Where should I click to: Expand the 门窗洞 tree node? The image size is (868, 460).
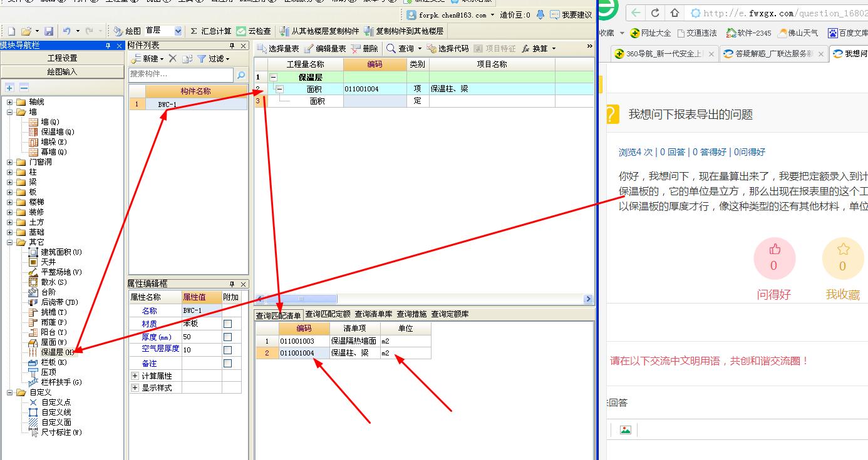pos(9,162)
